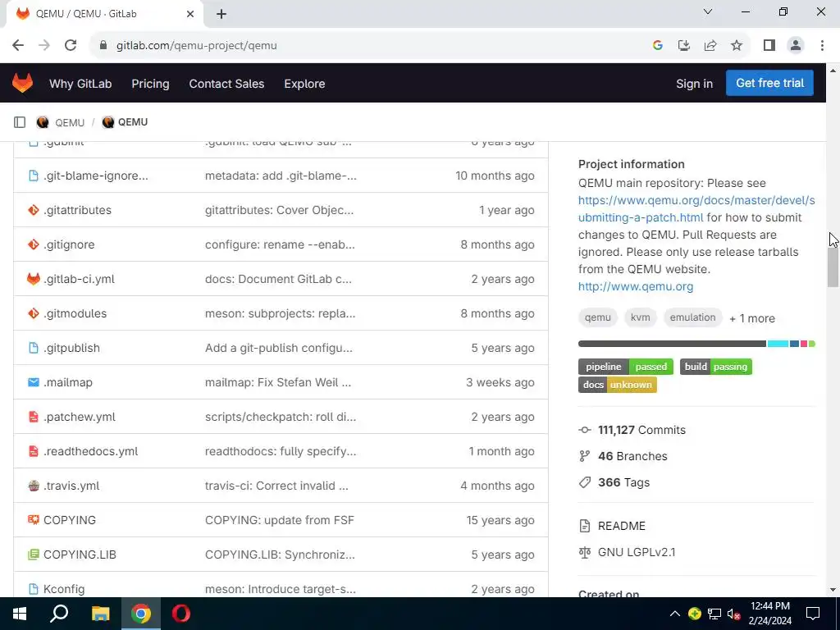Click the Sign in link
The image size is (840, 630).
[x=694, y=84]
